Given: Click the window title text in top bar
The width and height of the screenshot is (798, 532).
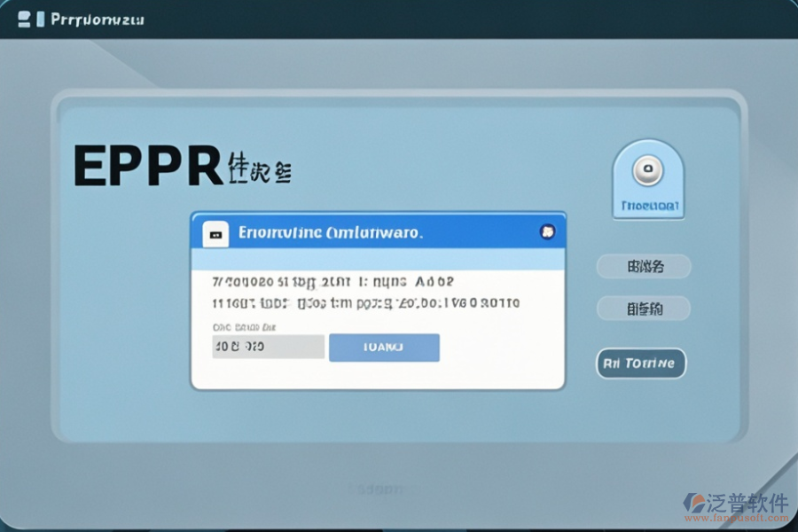Looking at the screenshot, I should (x=98, y=20).
